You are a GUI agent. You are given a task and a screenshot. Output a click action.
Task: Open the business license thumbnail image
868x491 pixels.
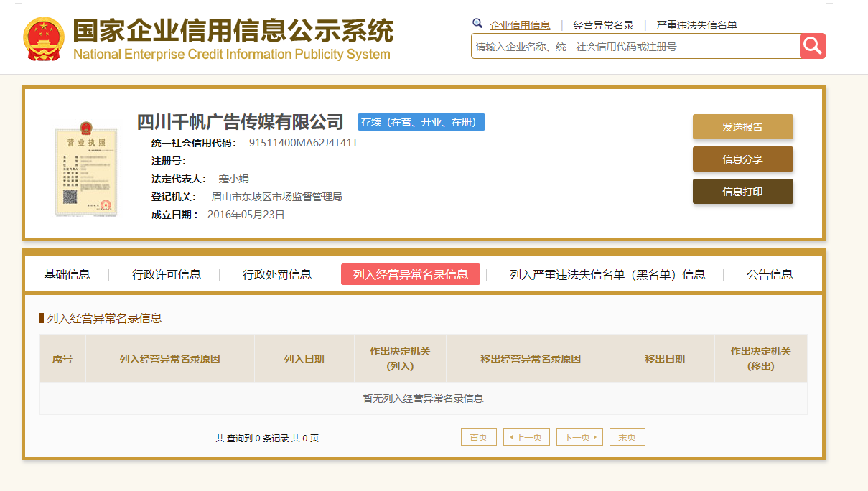[86, 169]
